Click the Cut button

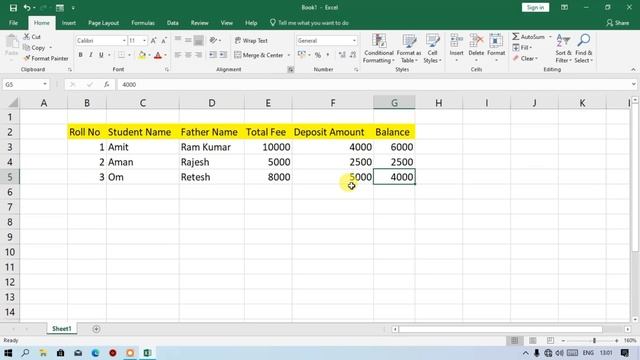(32, 37)
